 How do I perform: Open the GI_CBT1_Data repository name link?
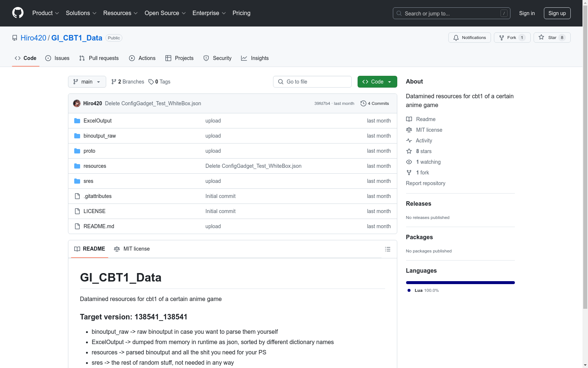[77, 38]
